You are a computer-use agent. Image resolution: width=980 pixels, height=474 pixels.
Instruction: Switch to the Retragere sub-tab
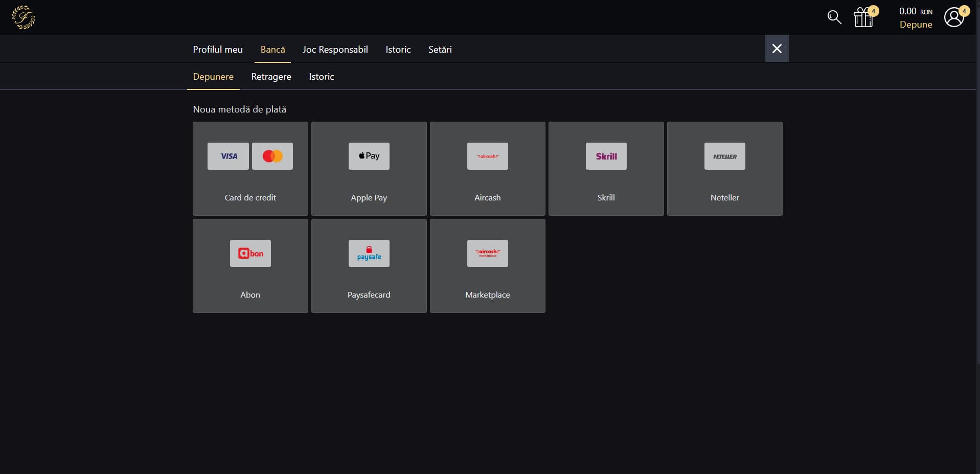coord(271,77)
